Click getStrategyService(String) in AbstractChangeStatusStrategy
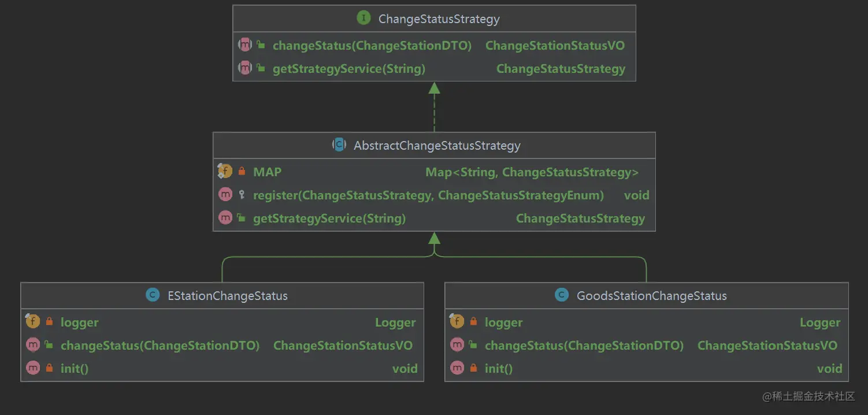This screenshot has width=868, height=415. coord(329,218)
